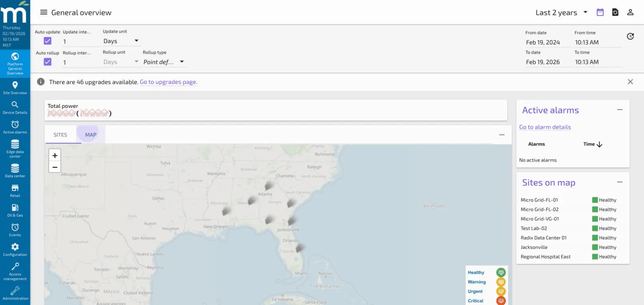Viewport: 644px width, 305px height.
Task: Click green Healthy swatch for Micro Grid-FL-01
Action: (595, 200)
